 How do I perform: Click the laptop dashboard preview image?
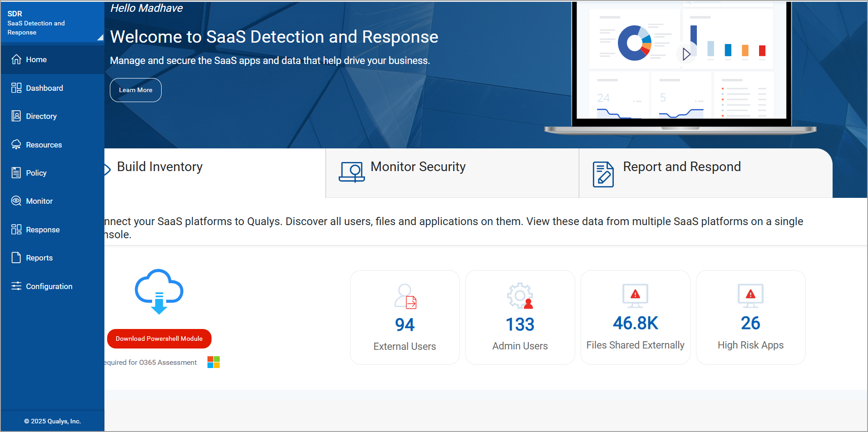(x=681, y=67)
